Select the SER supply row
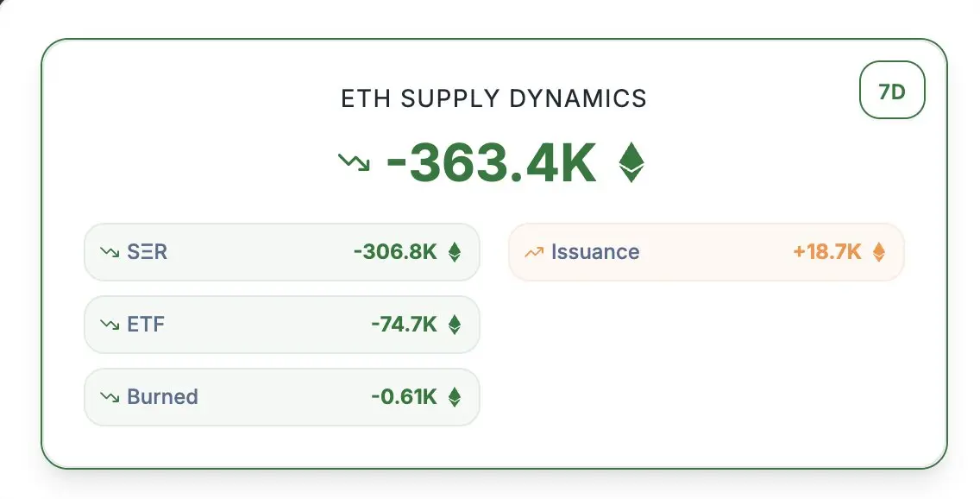Image resolution: width=980 pixels, height=499 pixels. click(x=282, y=252)
